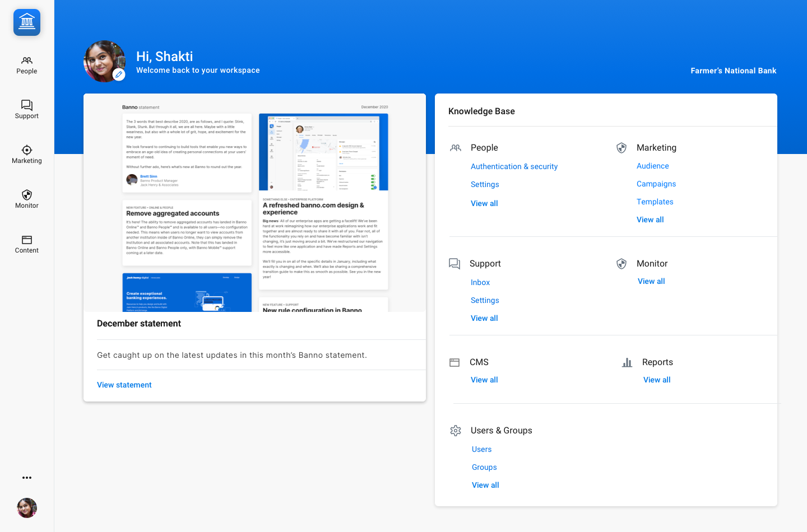This screenshot has width=807, height=532.
Task: Open Inbox under Support knowledge base
Action: 480,282
